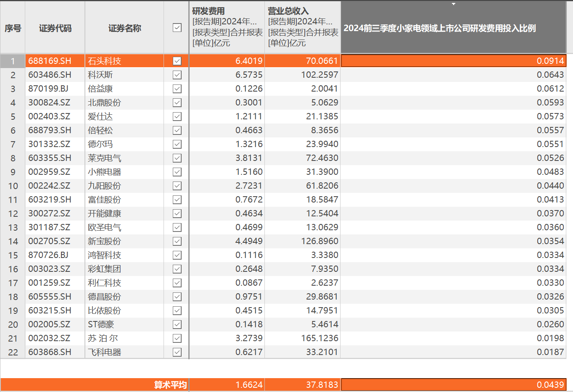Click security name 莱克电气
Viewport: 573px width, 392px height.
point(104,158)
